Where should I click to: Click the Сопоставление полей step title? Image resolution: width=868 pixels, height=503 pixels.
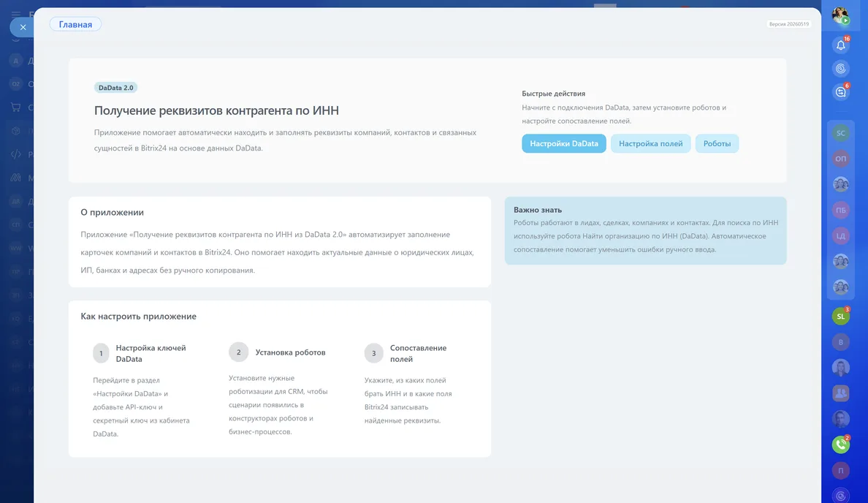[x=418, y=353]
